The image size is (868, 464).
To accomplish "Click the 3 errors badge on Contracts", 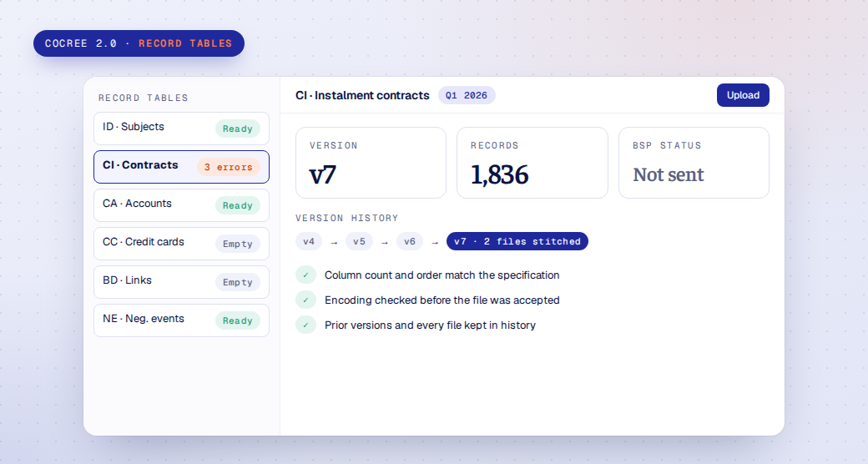I will point(229,167).
